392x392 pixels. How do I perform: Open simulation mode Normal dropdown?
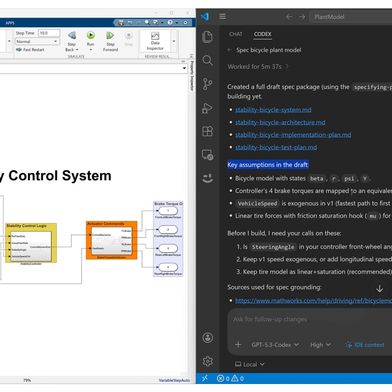[37, 41]
